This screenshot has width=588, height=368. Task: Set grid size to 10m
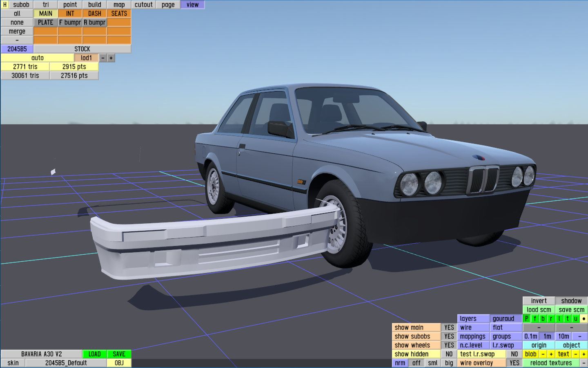pos(563,337)
